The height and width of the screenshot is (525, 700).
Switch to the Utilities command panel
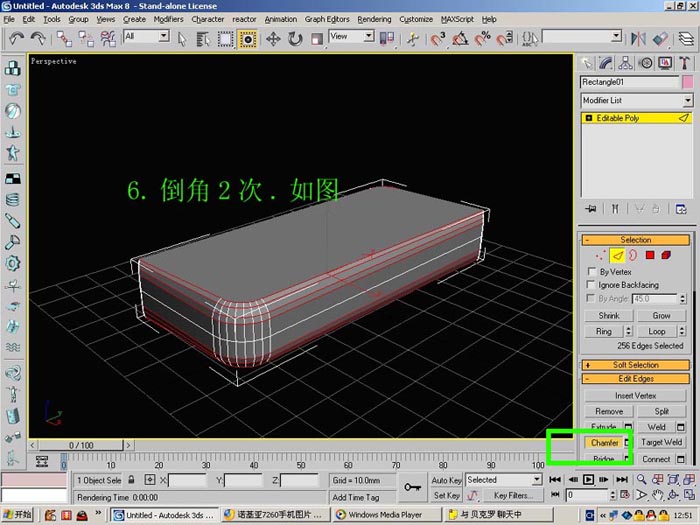click(x=684, y=63)
